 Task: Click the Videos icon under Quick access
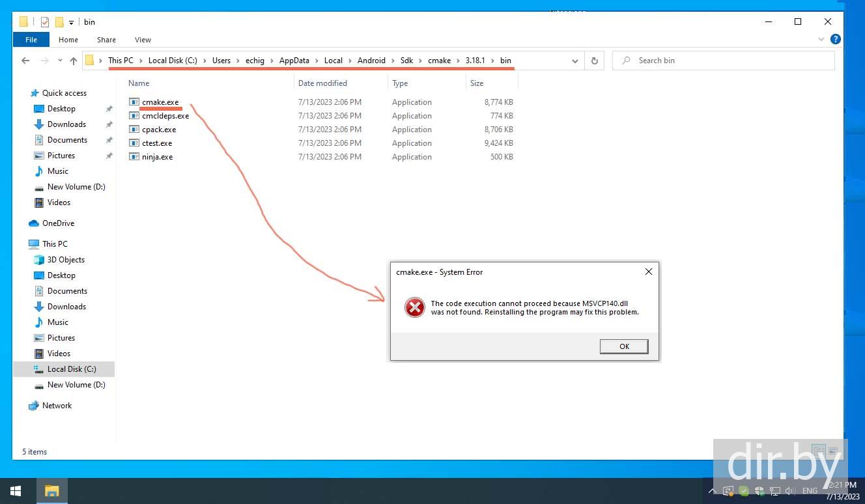pyautogui.click(x=38, y=203)
